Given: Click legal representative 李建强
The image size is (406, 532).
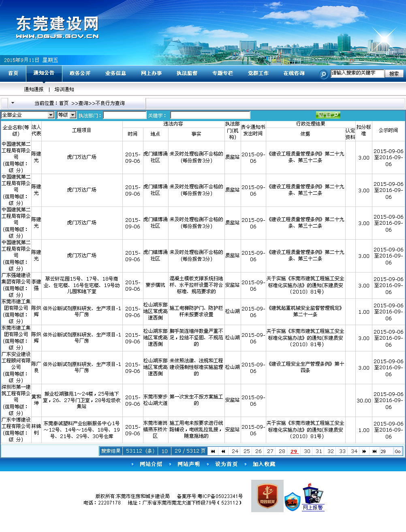Looking at the screenshot, I should (36, 285).
